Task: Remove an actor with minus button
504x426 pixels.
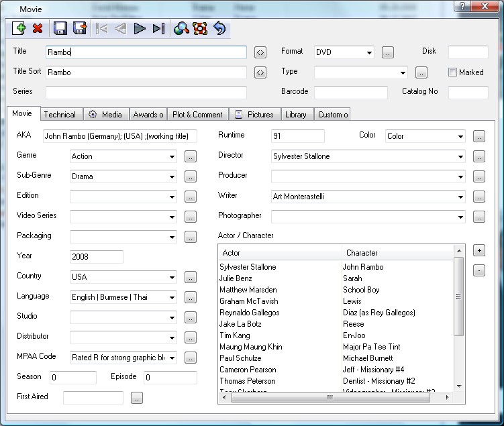Action: [x=479, y=270]
